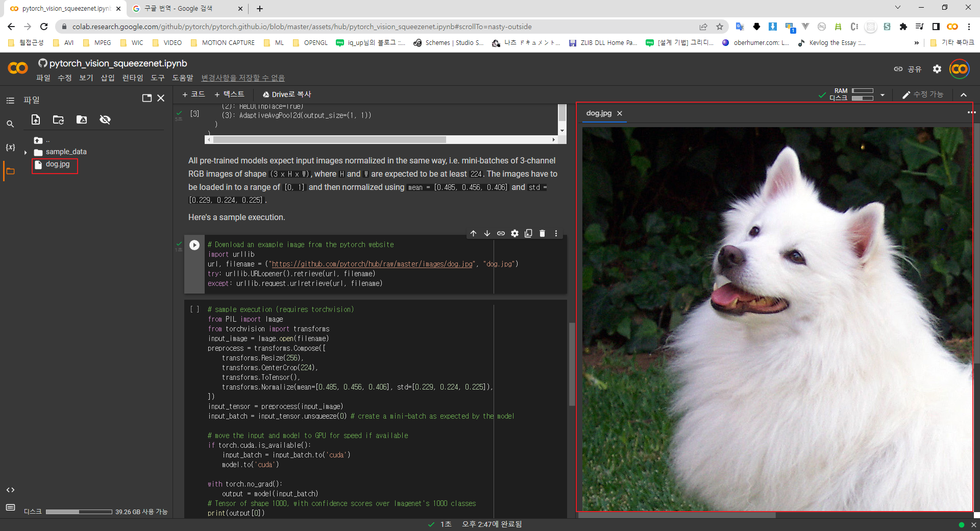Viewport: 980px width, 531px height.
Task: Move the selected cell down
Action: [487, 233]
